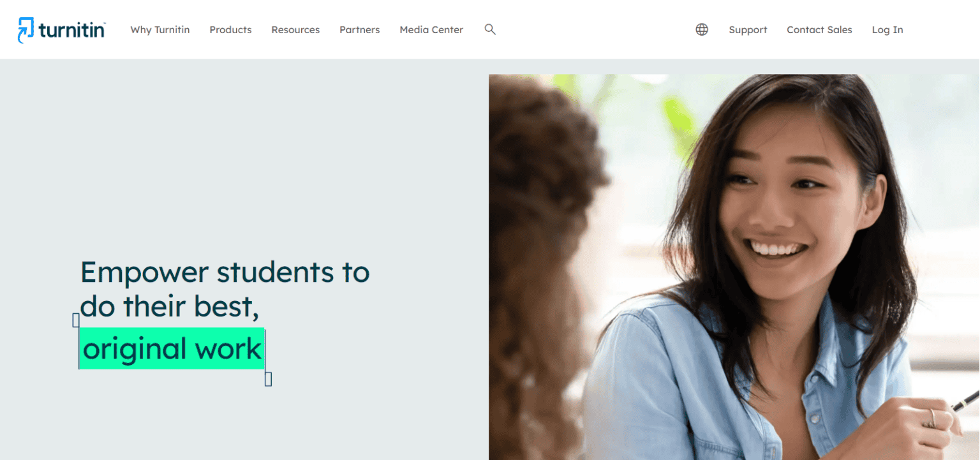Click the "Empower students to" headline line
This screenshot has height=460, width=980.
(225, 272)
